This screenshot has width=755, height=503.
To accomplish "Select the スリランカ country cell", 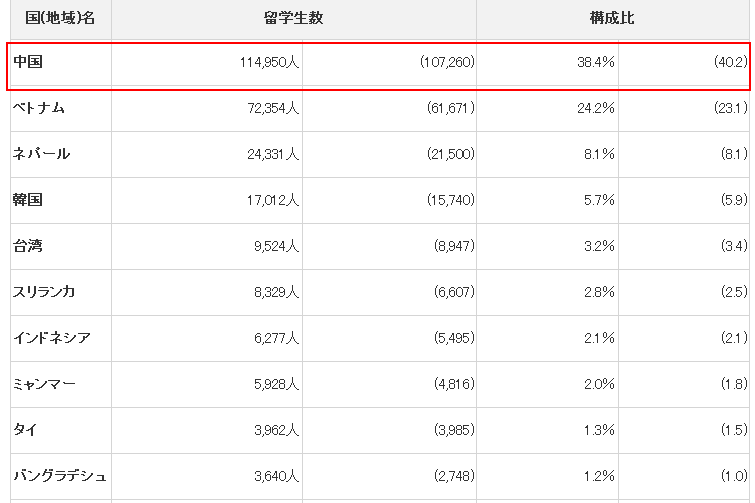I will point(61,292).
